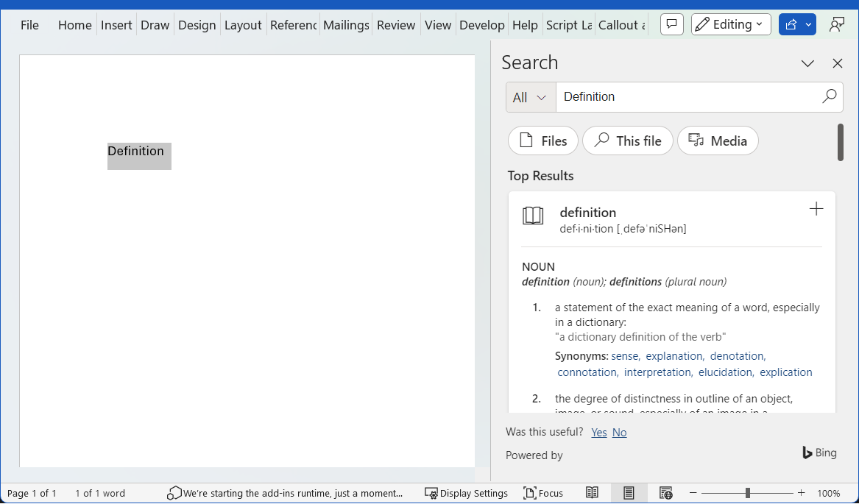Click the Top Results heading
This screenshot has height=504, width=859.
click(540, 176)
